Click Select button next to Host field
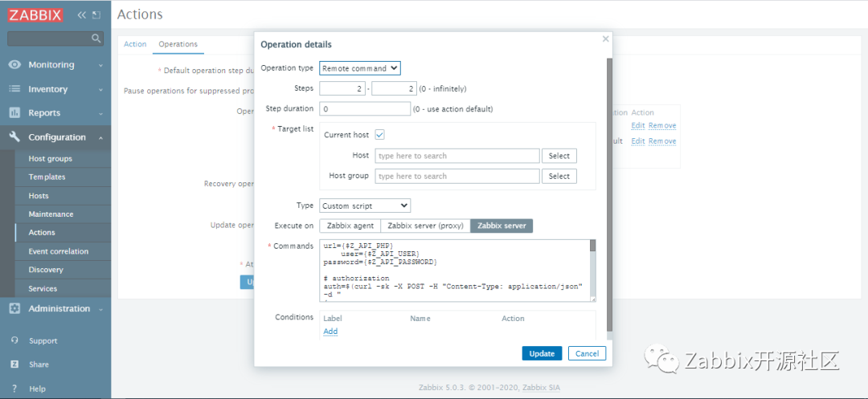Screen dimensions: 868x399 pos(559,156)
